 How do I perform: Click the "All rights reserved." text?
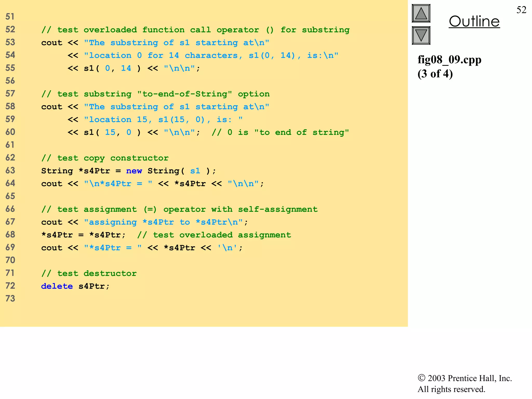[451, 389]
